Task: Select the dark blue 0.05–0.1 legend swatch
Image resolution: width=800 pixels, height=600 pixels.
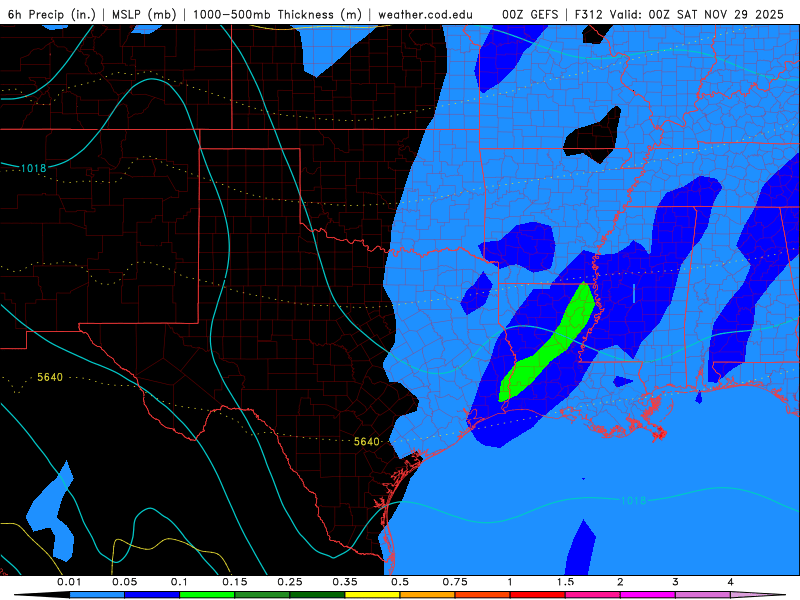Action: pos(152,595)
